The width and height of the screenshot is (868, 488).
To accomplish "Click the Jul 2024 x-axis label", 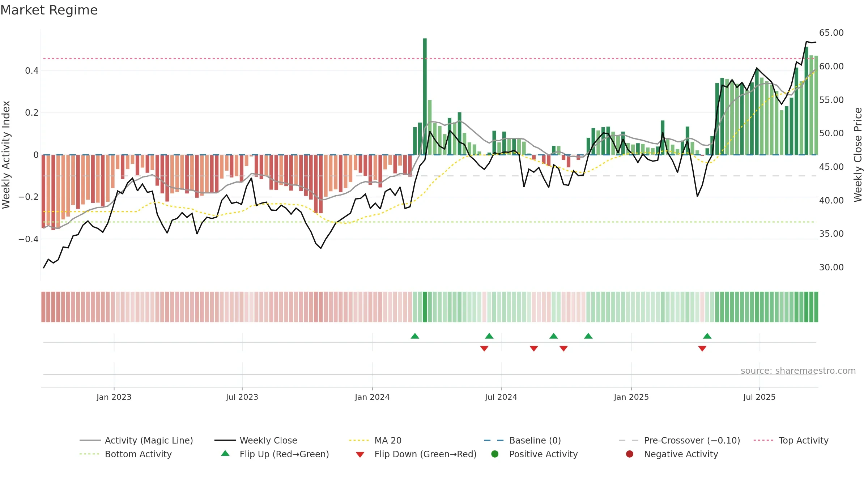I will [501, 397].
